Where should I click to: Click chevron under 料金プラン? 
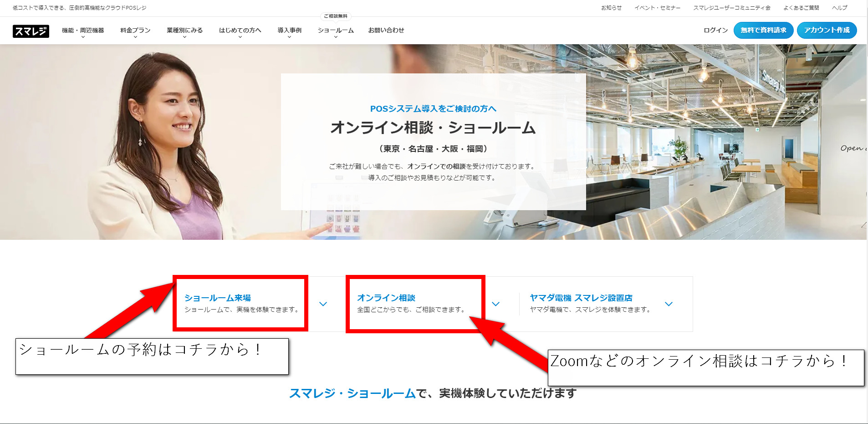coord(135,37)
